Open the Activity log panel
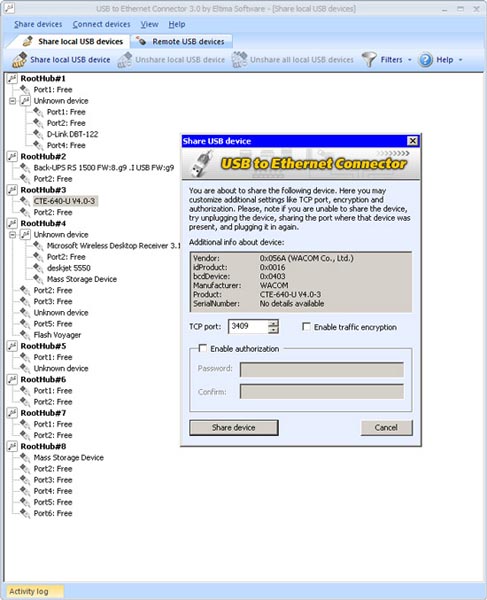487x600 pixels. [34, 591]
